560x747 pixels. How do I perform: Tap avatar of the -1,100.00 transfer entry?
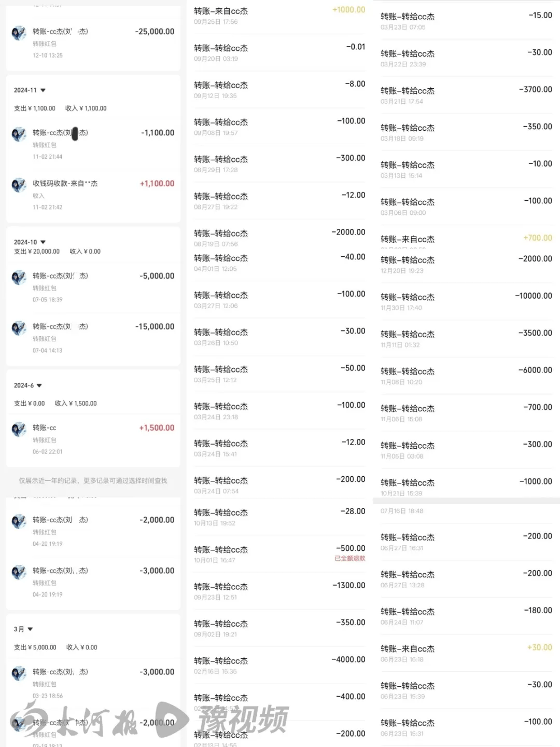19,135
